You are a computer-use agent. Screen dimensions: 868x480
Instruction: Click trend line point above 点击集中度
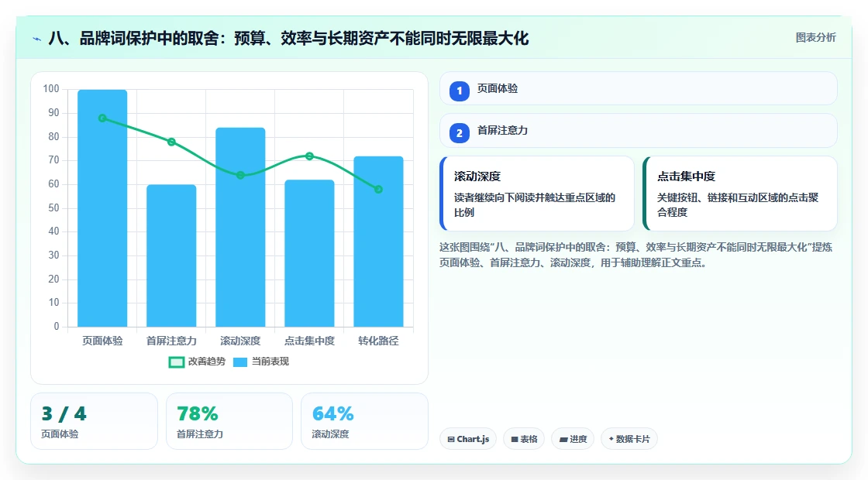coord(309,156)
